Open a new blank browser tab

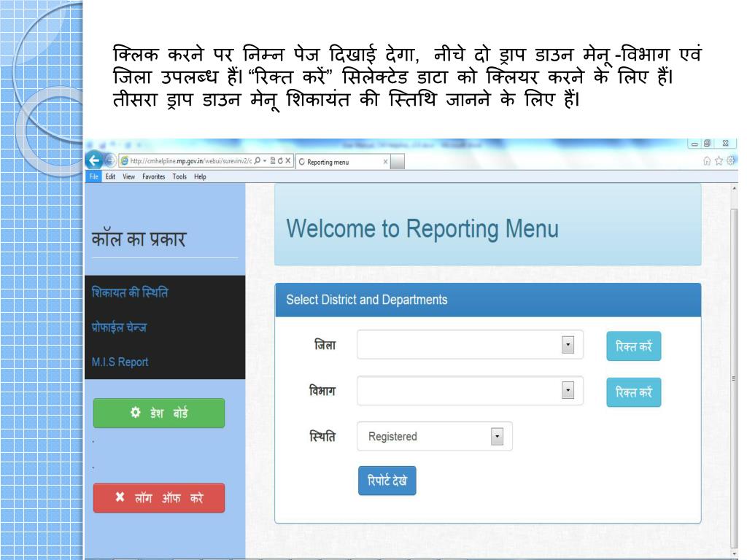[398, 161]
